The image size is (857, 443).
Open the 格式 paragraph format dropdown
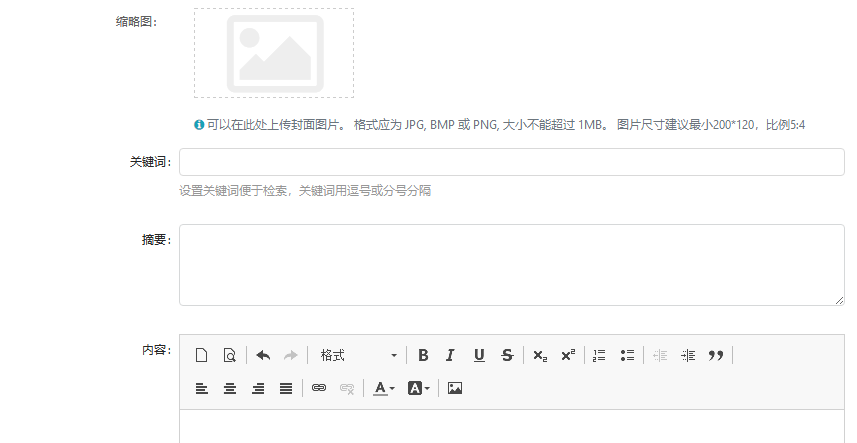tap(358, 355)
